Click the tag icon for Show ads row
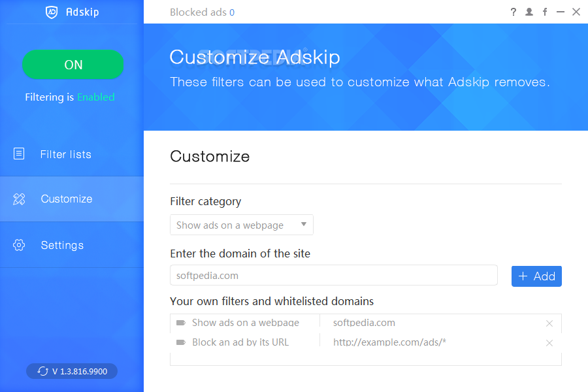 click(181, 323)
